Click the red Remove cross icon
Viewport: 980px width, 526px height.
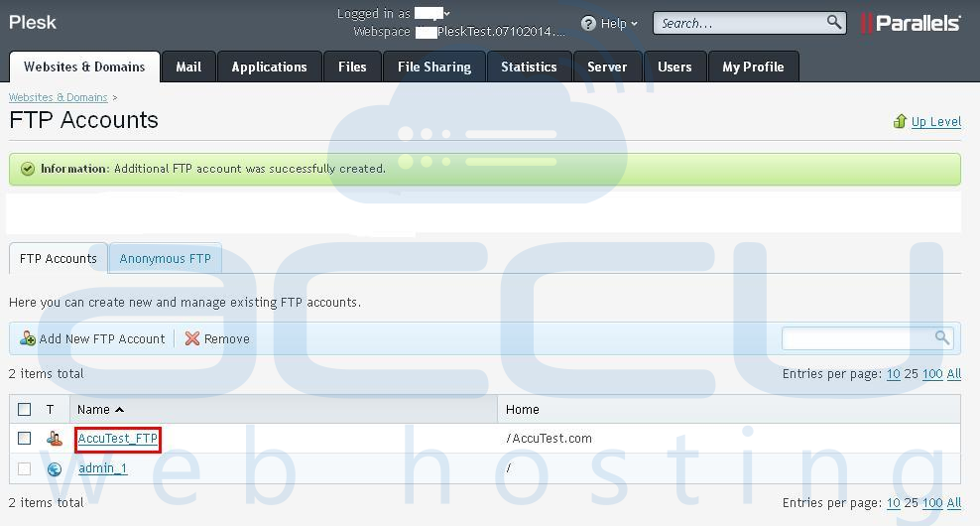coord(192,338)
